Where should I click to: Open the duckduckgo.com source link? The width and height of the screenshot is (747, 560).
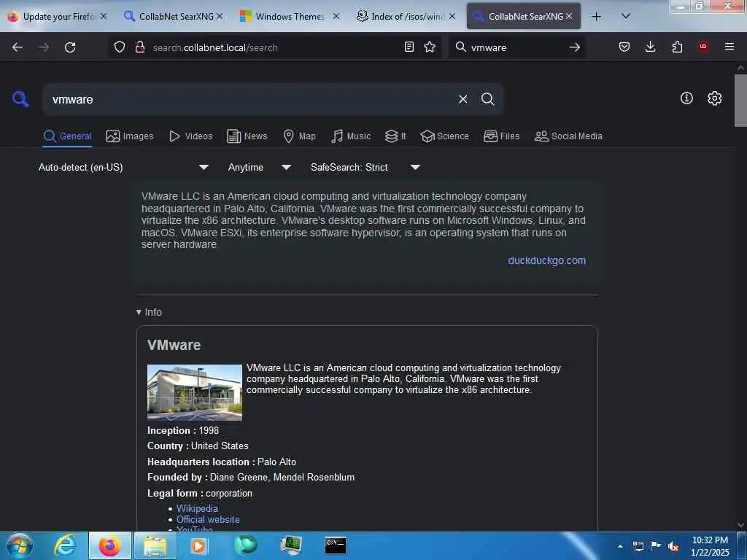pyautogui.click(x=546, y=260)
